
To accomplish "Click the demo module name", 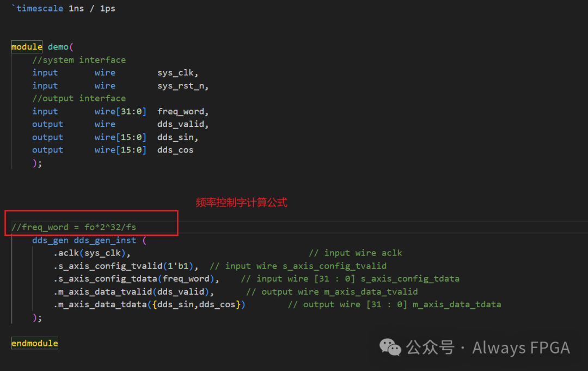I will (x=58, y=47).
